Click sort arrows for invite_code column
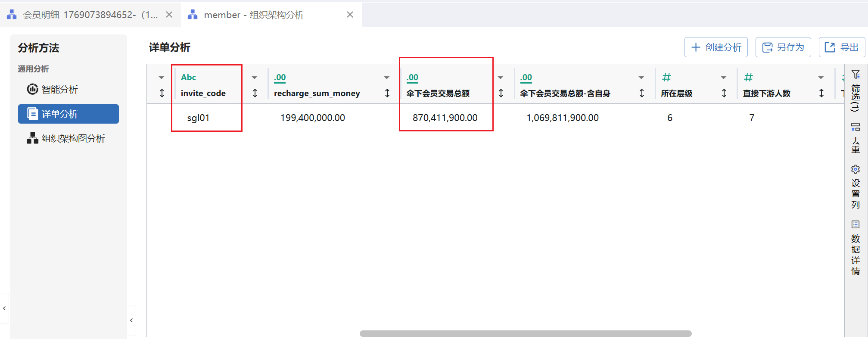 [x=255, y=93]
